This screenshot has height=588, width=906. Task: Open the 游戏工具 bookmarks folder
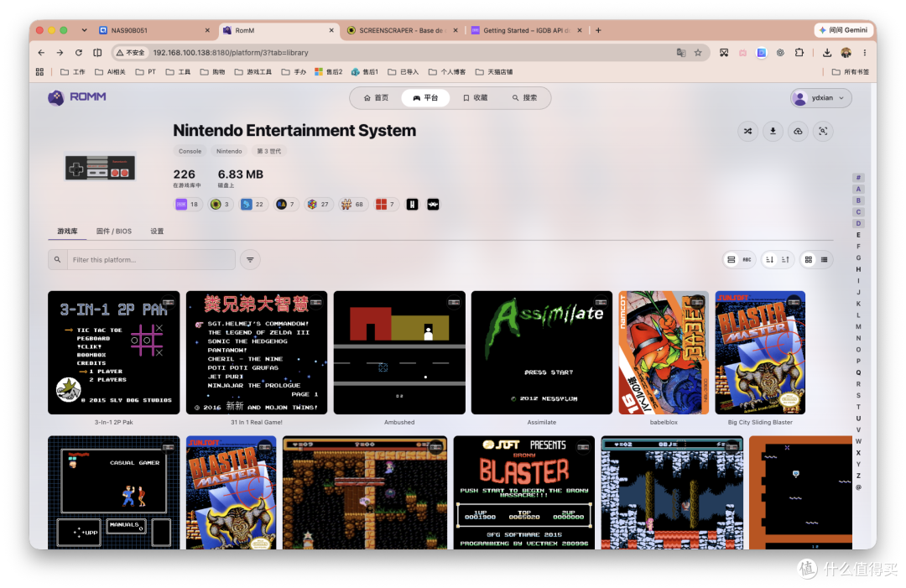tap(253, 72)
